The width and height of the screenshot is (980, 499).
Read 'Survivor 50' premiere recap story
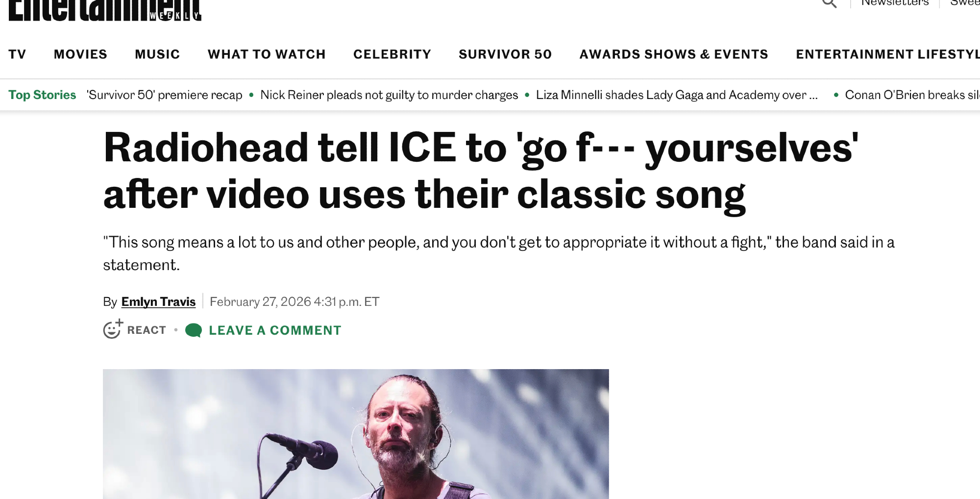165,95
